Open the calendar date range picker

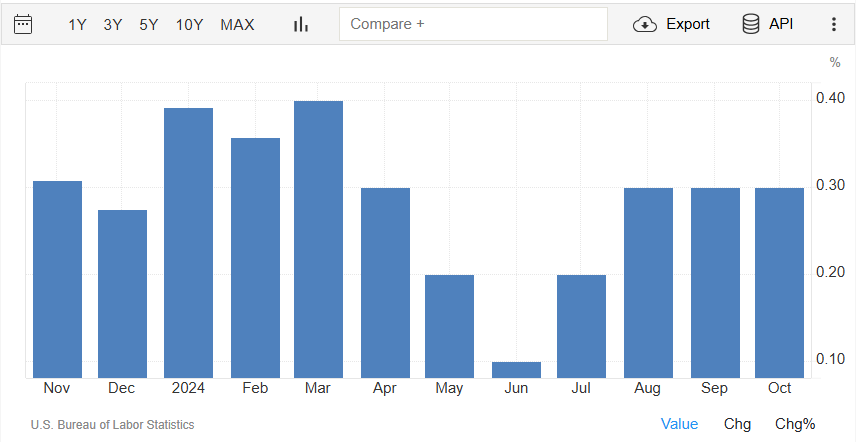coord(23,24)
